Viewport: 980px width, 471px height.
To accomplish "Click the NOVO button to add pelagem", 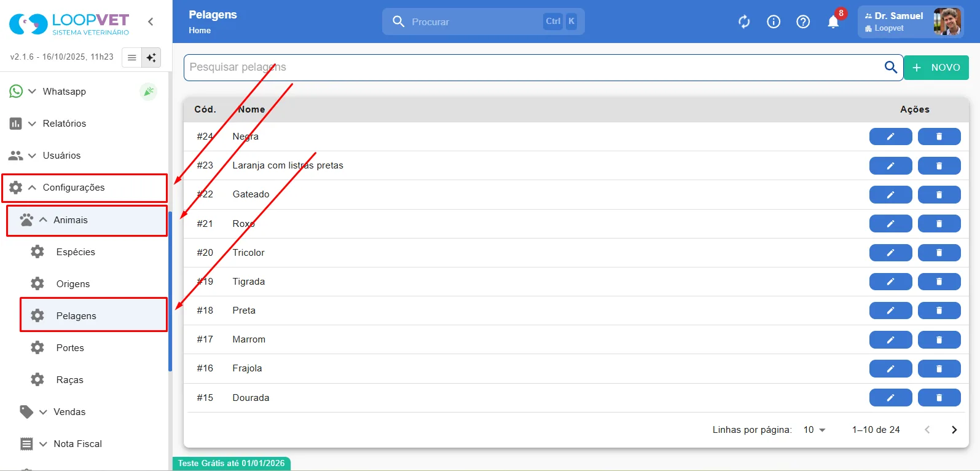I will tap(936, 68).
